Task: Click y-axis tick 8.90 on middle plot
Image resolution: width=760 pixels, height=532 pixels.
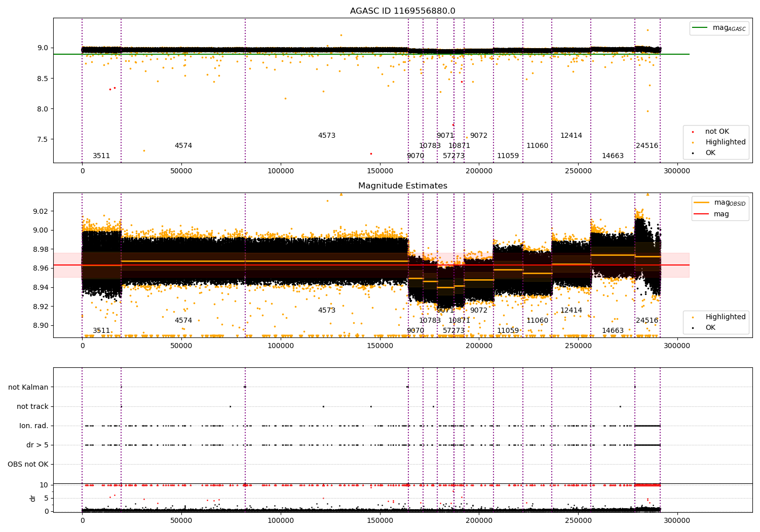Action: 41,325
